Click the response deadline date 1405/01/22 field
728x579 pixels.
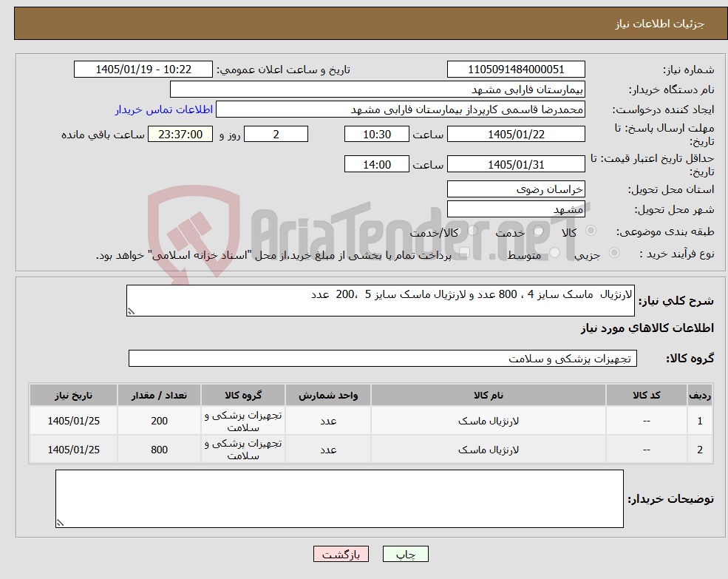516,135
